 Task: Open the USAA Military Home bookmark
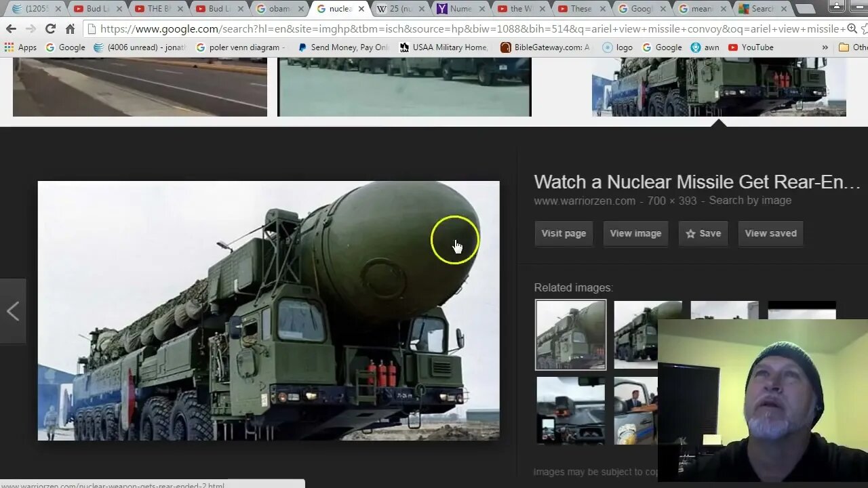click(x=443, y=47)
